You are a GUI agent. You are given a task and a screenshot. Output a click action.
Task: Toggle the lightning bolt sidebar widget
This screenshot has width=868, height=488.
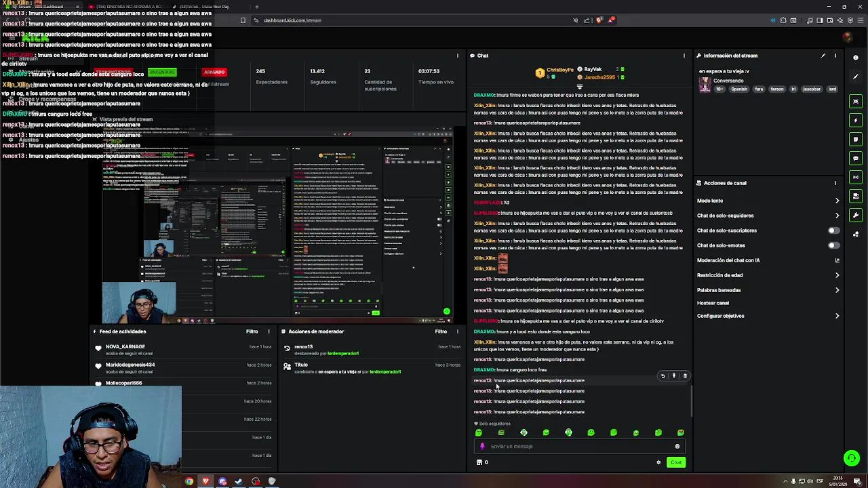tap(856, 120)
